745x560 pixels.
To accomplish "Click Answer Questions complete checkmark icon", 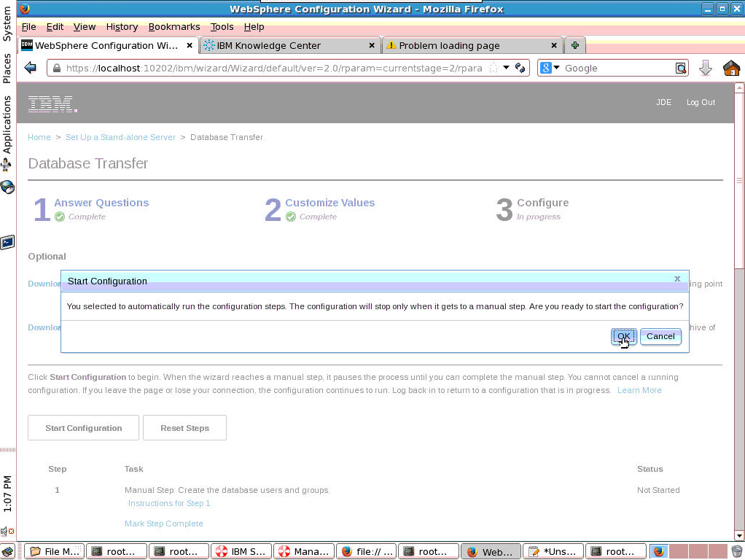I will [x=59, y=217].
